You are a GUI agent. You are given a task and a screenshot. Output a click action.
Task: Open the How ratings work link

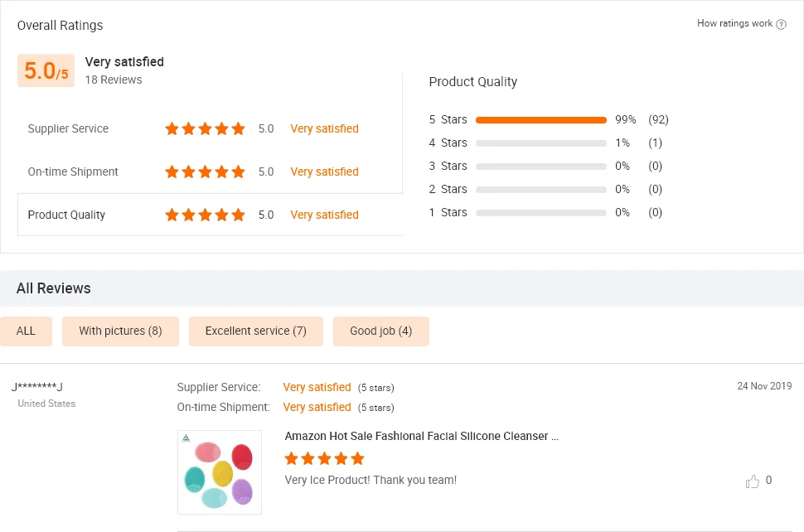(x=734, y=24)
